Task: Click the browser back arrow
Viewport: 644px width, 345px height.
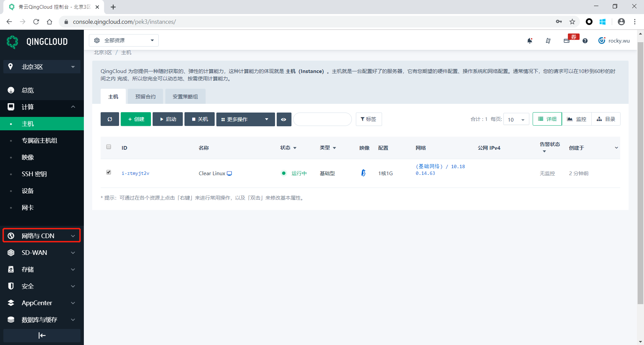Action: (x=9, y=22)
